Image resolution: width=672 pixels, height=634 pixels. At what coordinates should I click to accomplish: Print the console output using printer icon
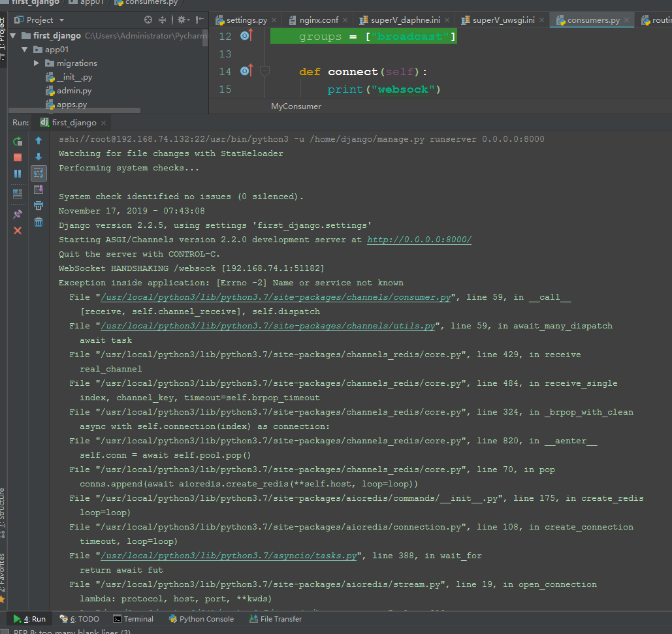click(39, 206)
